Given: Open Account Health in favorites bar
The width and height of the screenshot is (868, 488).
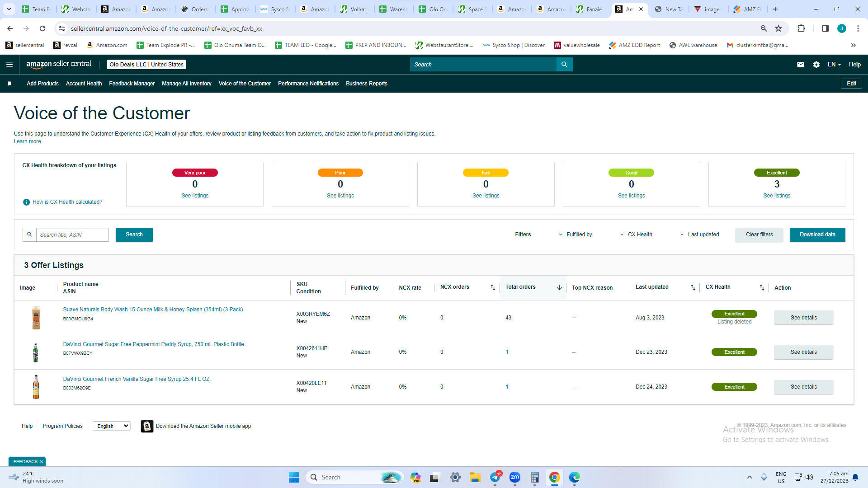Looking at the screenshot, I should tap(84, 84).
